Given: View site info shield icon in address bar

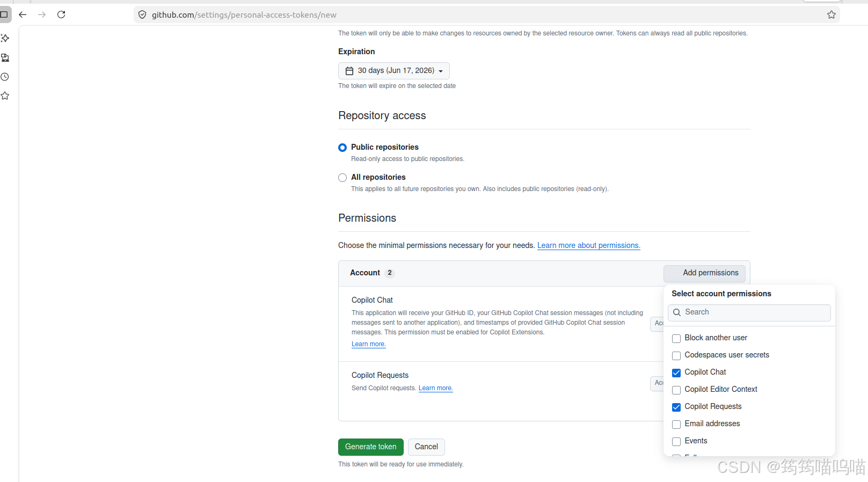Looking at the screenshot, I should pyautogui.click(x=142, y=14).
